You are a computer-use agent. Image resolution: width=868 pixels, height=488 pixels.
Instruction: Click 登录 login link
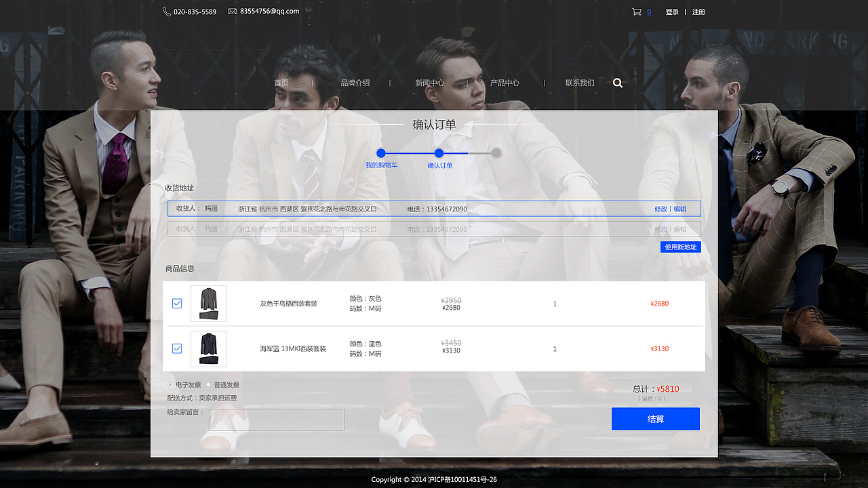(672, 12)
